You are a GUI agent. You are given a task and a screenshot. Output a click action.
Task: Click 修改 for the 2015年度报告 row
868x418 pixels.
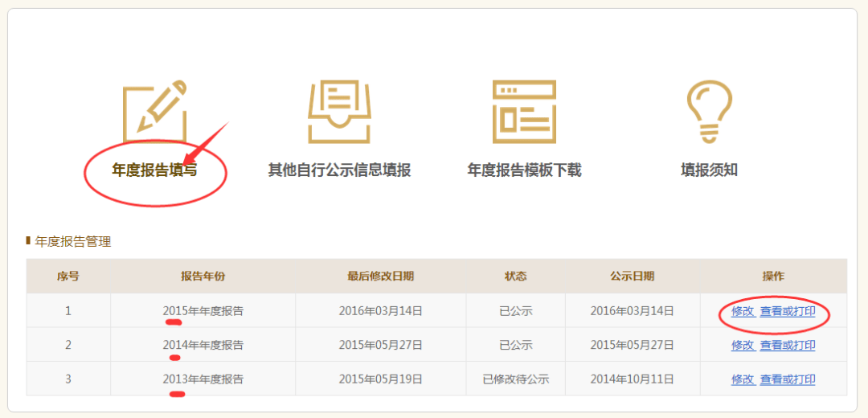pyautogui.click(x=743, y=311)
